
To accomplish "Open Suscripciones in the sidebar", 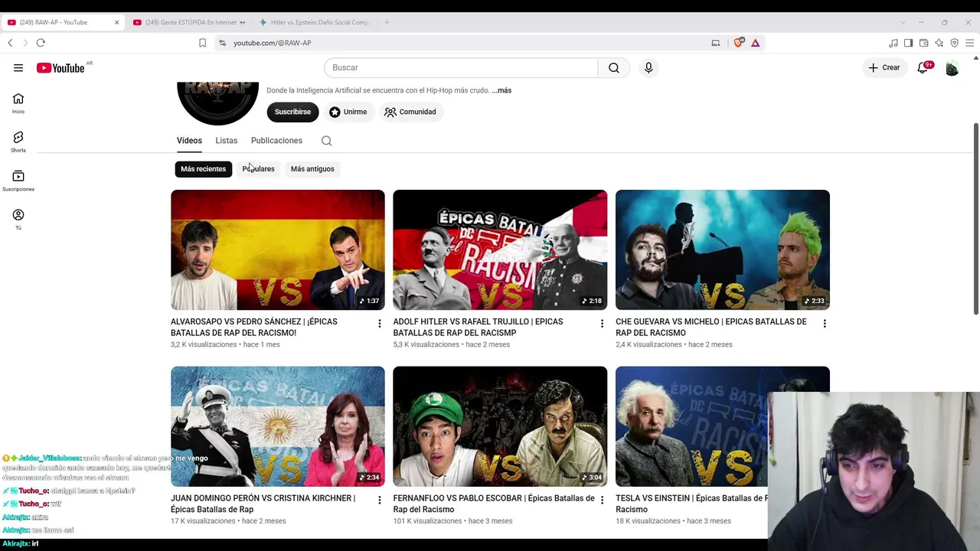I will pos(18,181).
